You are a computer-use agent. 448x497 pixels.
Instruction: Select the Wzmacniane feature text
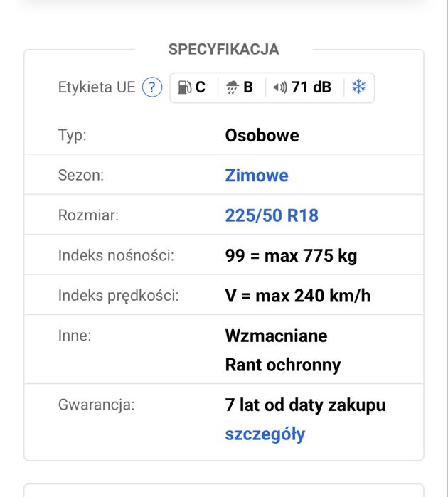(276, 335)
